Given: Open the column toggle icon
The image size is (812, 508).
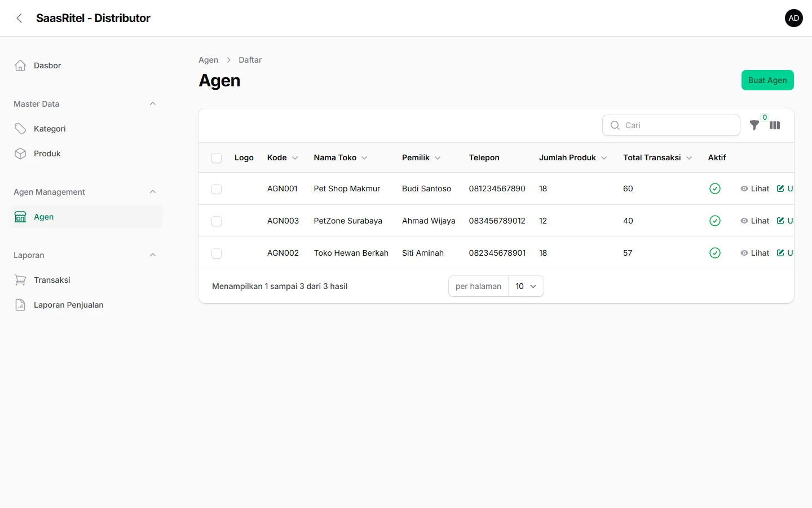Looking at the screenshot, I should click(x=775, y=125).
